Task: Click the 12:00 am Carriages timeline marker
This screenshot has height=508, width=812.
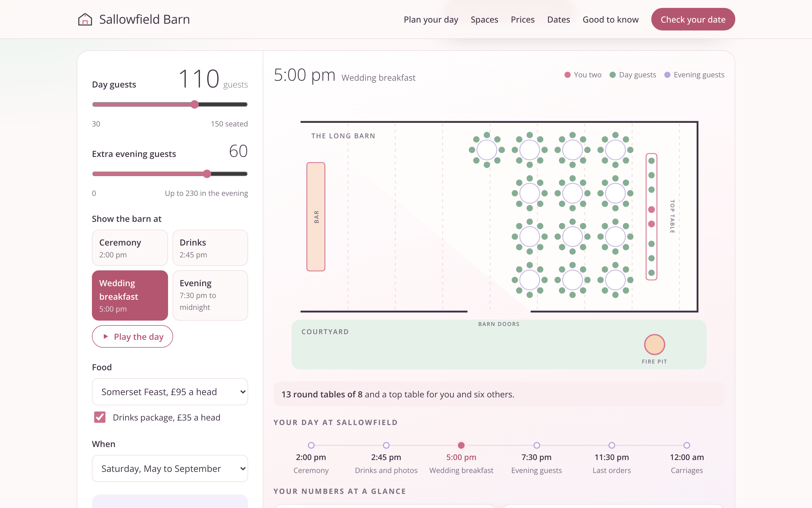Action: pos(687,445)
